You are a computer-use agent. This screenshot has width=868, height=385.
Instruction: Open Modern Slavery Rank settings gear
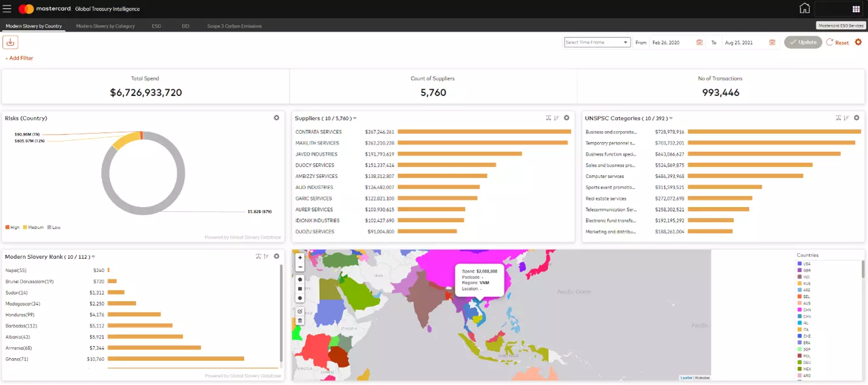(276, 256)
